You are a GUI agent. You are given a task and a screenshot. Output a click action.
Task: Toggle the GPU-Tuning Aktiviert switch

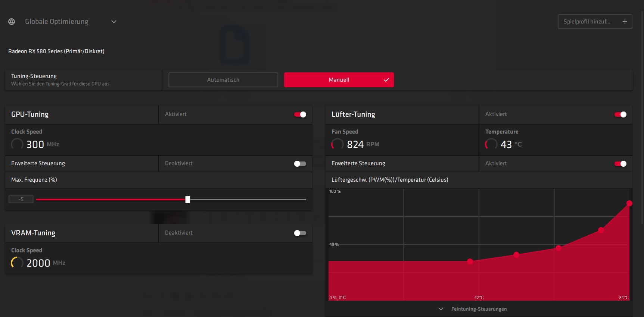300,114
